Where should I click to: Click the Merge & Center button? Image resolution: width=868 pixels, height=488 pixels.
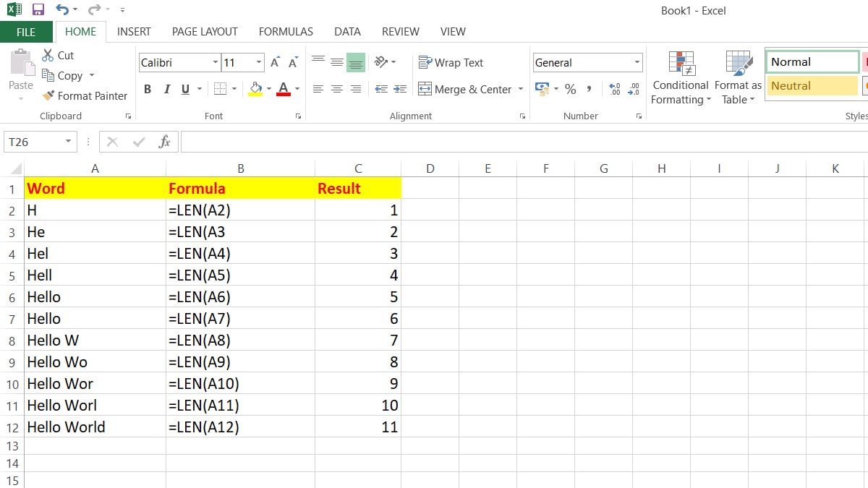pyautogui.click(x=464, y=90)
